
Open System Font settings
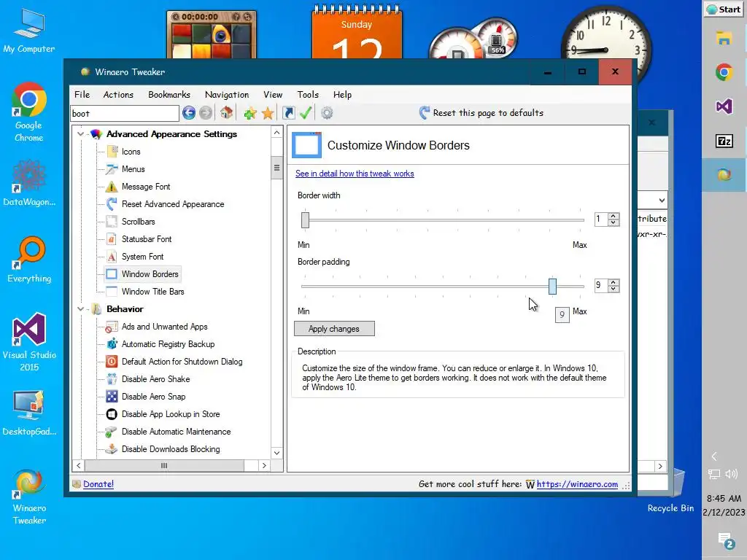pos(142,257)
